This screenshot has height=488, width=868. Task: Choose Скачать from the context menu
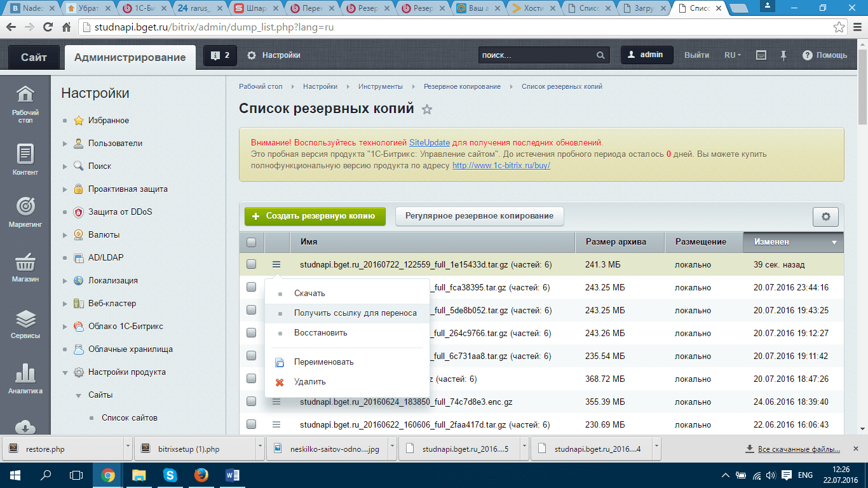[x=309, y=294]
